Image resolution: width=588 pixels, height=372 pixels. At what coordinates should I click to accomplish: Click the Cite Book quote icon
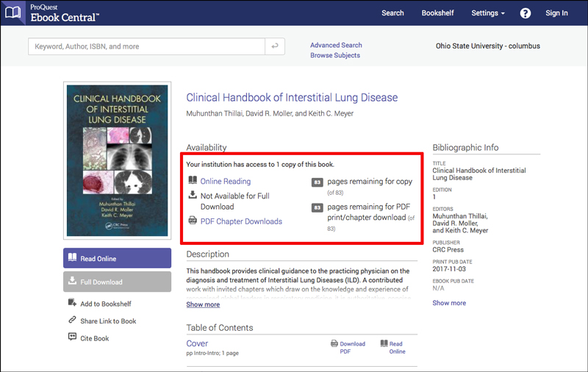pyautogui.click(x=72, y=337)
